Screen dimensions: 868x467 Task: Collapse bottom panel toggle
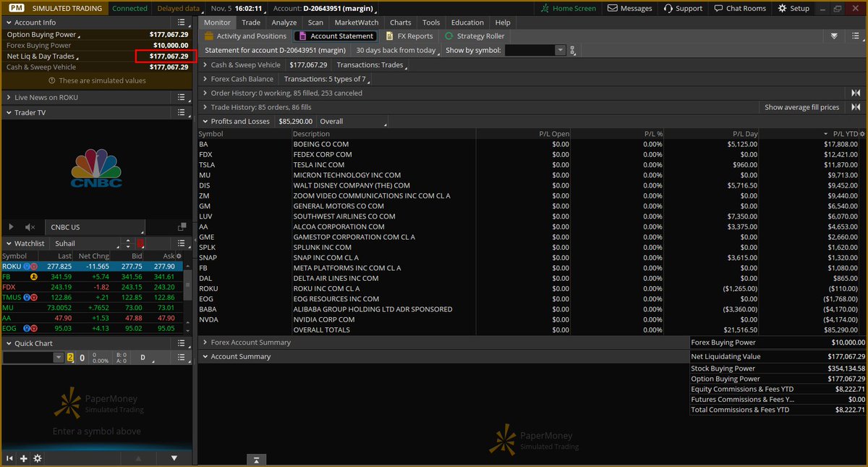tap(256, 460)
